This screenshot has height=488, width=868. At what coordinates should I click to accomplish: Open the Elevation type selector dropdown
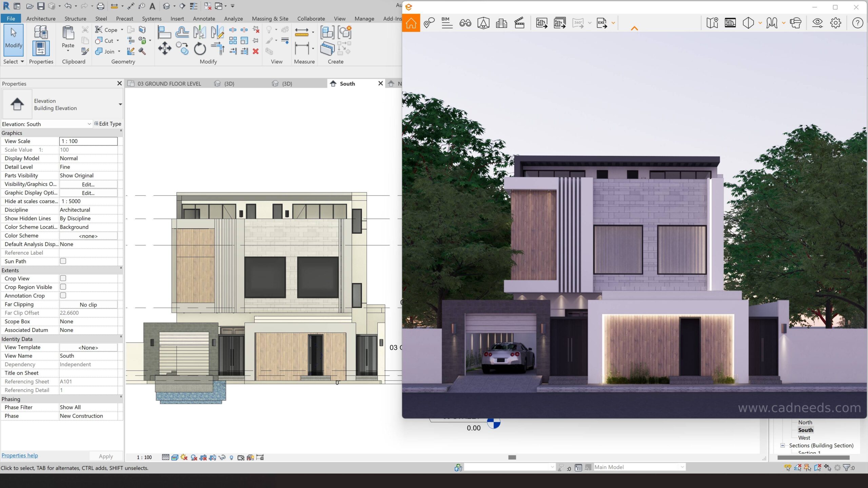[120, 104]
